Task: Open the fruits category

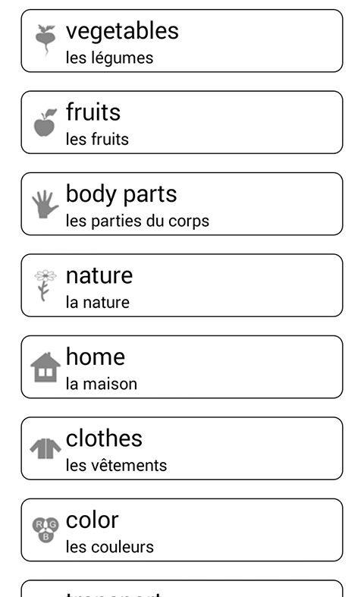Action: click(182, 122)
